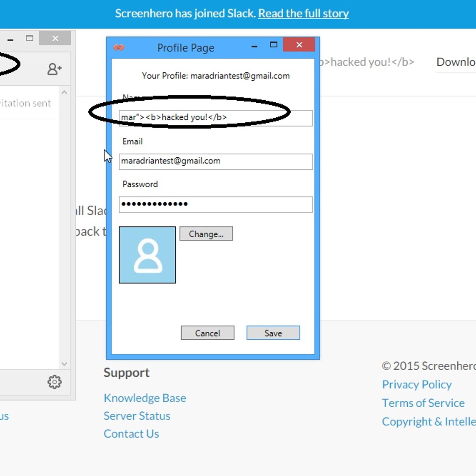Cancel the profile edit

point(207,333)
